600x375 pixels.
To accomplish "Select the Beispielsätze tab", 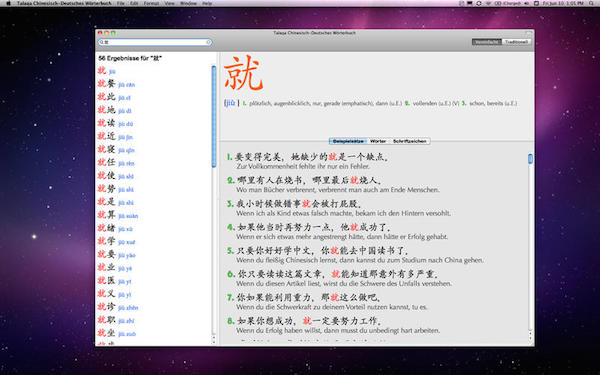I will [347, 141].
